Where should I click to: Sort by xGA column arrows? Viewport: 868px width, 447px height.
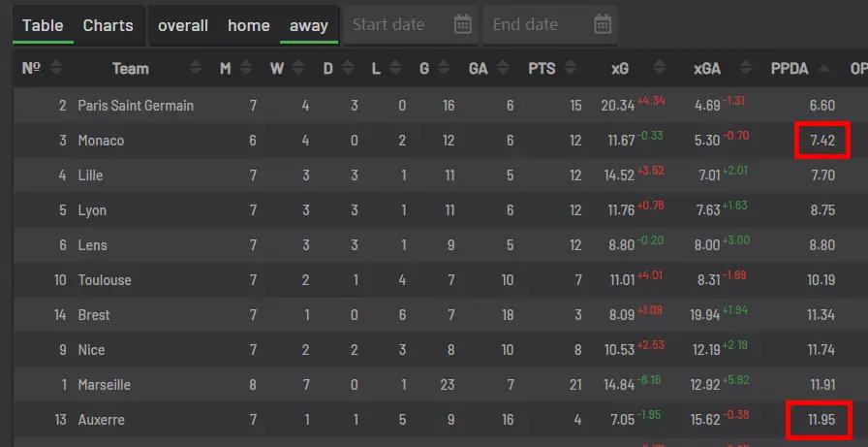click(746, 68)
